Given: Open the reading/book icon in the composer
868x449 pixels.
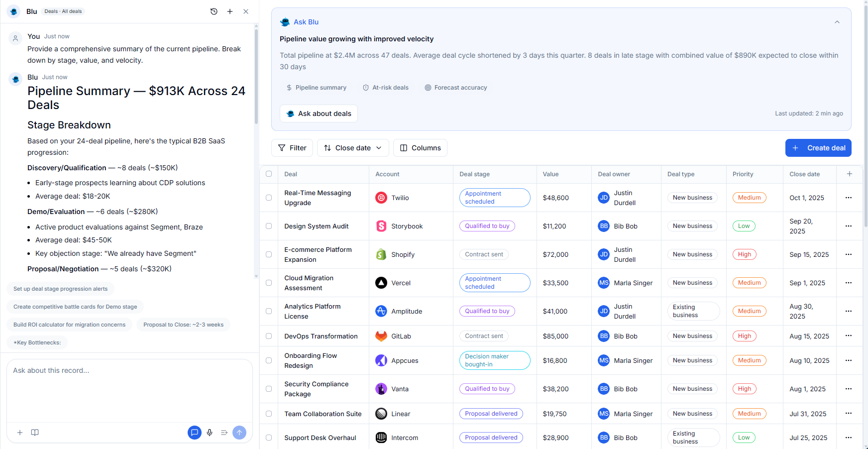Looking at the screenshot, I should (35, 433).
